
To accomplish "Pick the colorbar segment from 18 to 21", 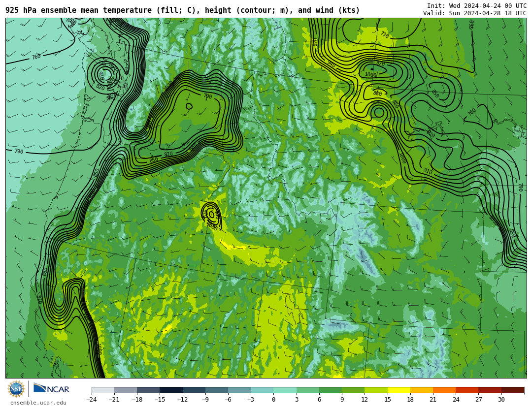I will pyautogui.click(x=422, y=390).
